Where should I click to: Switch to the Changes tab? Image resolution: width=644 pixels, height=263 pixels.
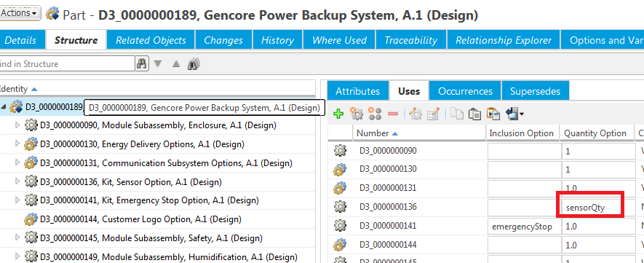[x=223, y=40]
